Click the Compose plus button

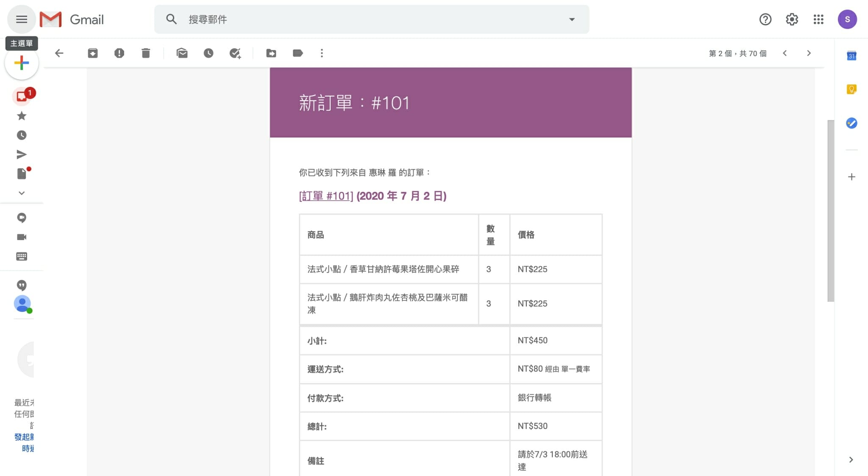point(22,63)
